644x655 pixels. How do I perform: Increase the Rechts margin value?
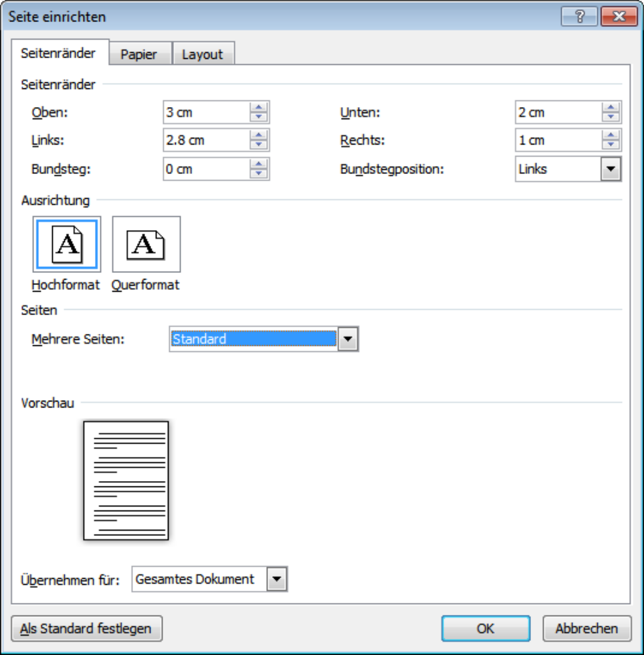click(611, 135)
